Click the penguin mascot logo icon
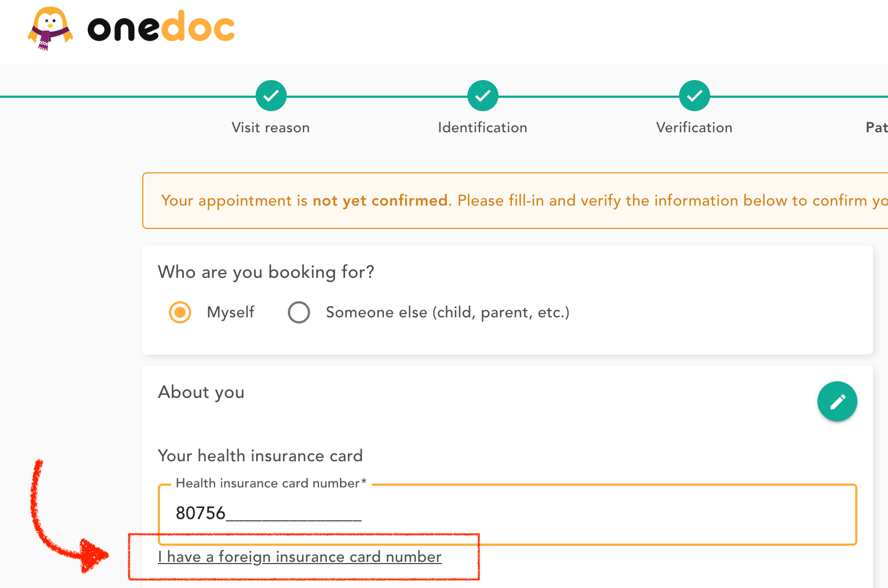The width and height of the screenshot is (888, 588). 51,28
